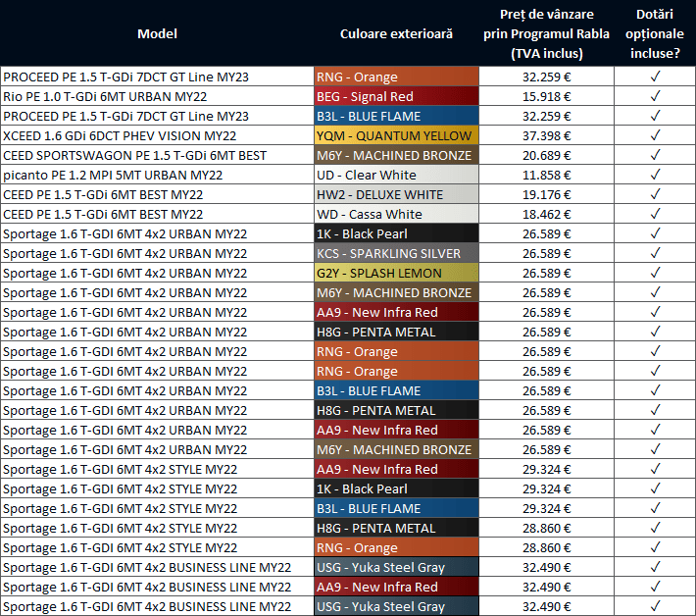Select the Sportage URBAN model in SPLASH LEMON row
The image size is (696, 616).
(157, 273)
